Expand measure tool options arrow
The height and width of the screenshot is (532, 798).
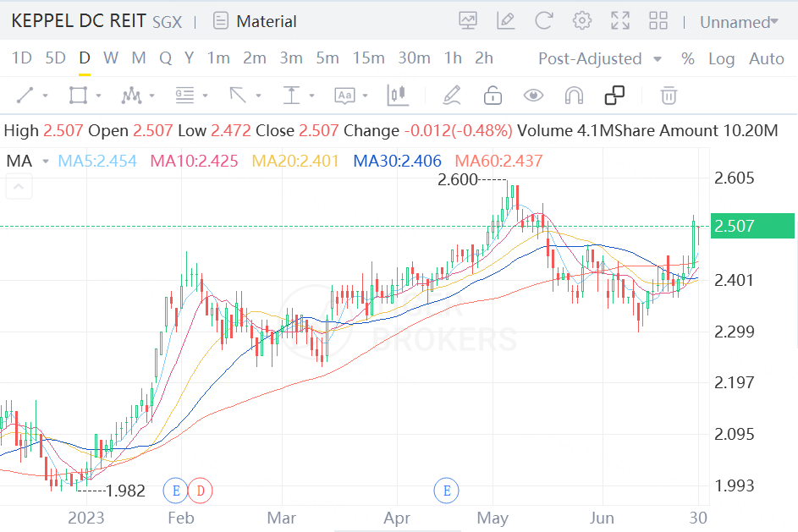(x=311, y=96)
